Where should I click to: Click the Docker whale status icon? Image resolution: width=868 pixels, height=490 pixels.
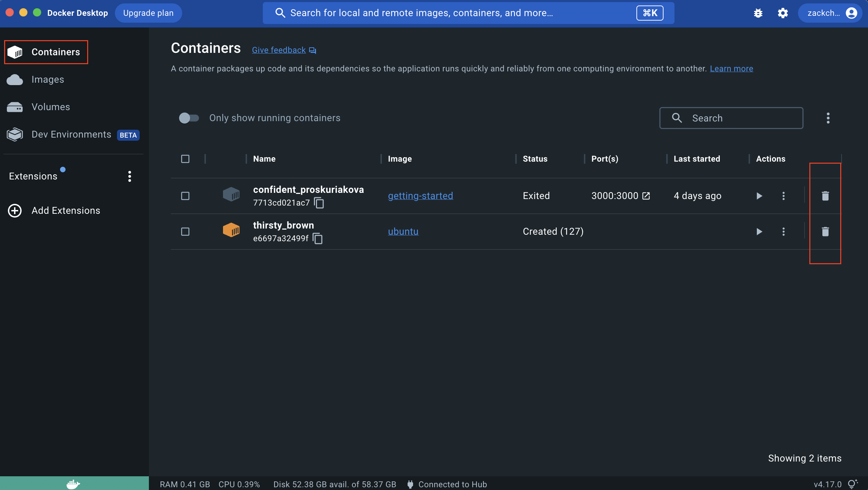pos(73,484)
